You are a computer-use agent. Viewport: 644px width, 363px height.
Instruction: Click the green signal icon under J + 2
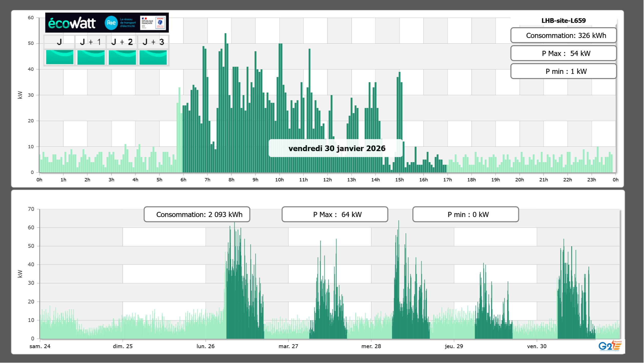[x=122, y=57]
